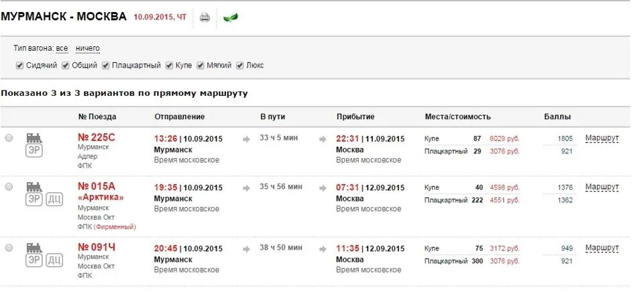Click the "все" carriage type link
644x292 pixels.
[x=62, y=48]
